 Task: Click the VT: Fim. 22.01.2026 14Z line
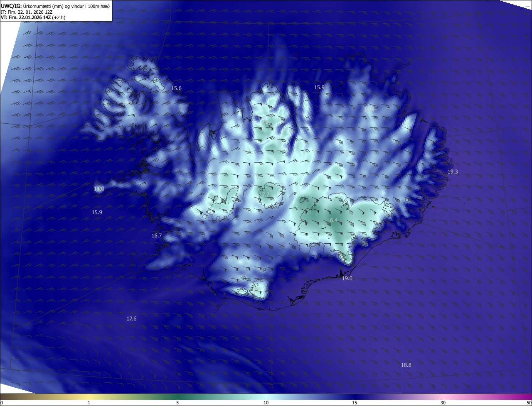33,17
